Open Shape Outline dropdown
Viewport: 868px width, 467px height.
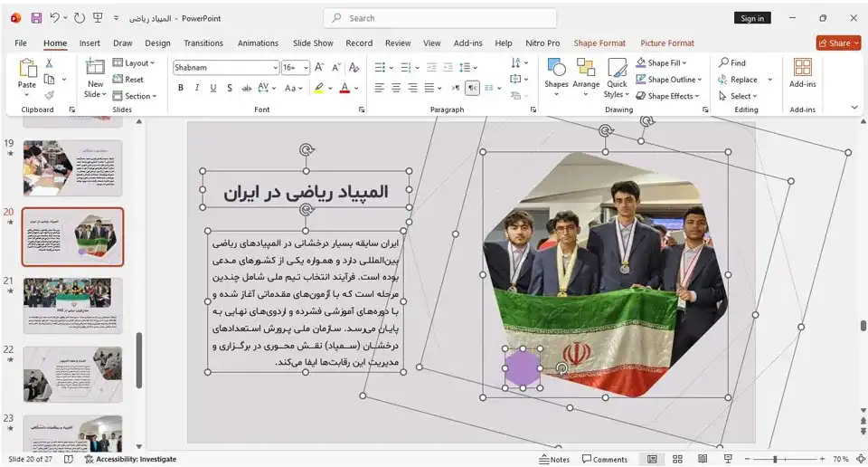coord(669,80)
